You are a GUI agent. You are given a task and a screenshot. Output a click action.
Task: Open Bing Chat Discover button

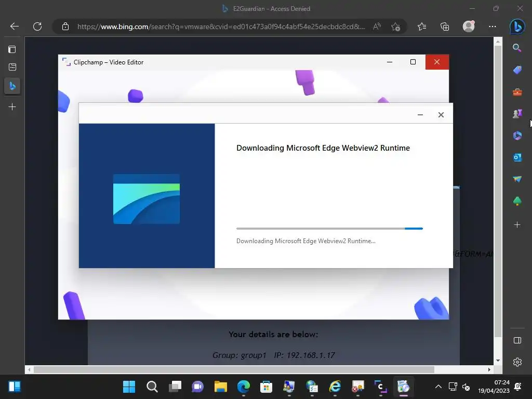point(517,26)
